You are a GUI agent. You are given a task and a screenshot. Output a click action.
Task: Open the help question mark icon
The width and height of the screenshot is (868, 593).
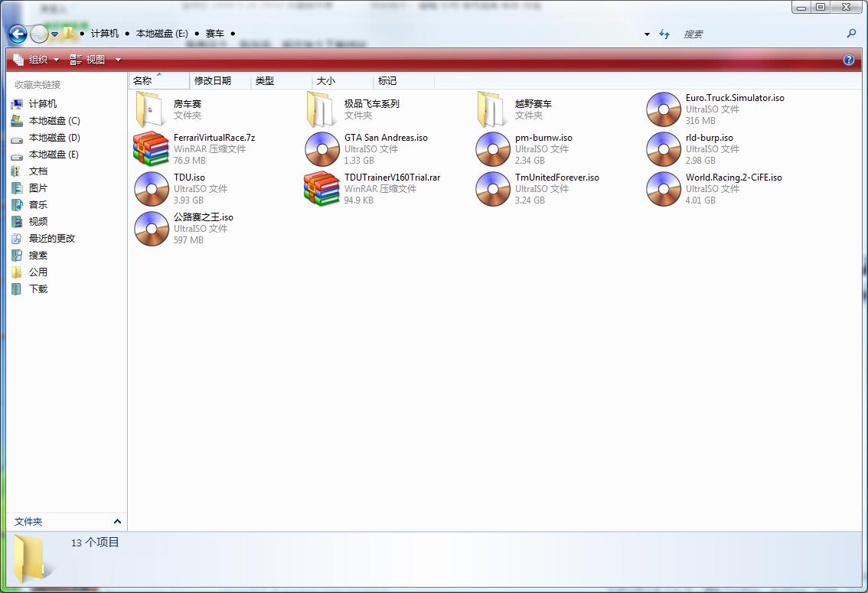(848, 60)
